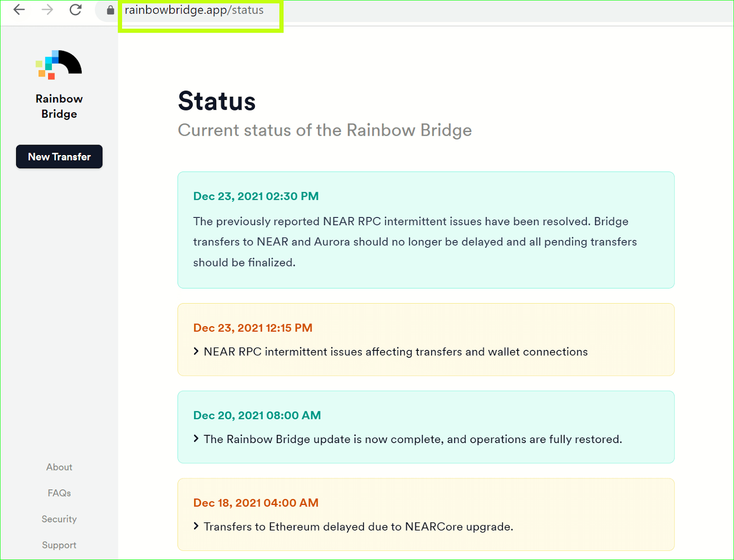Reload the status page

(75, 10)
